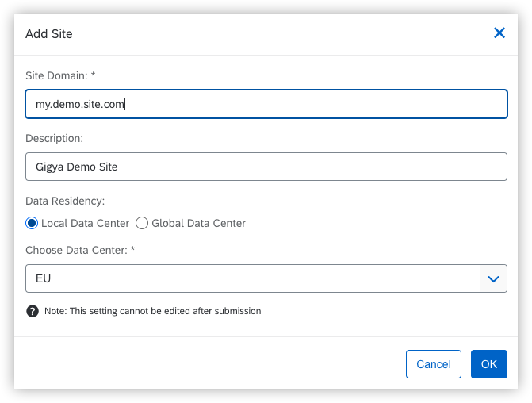Screen dimensions: 532x403
Task: Click the note about setting not editable
Action: click(152, 311)
